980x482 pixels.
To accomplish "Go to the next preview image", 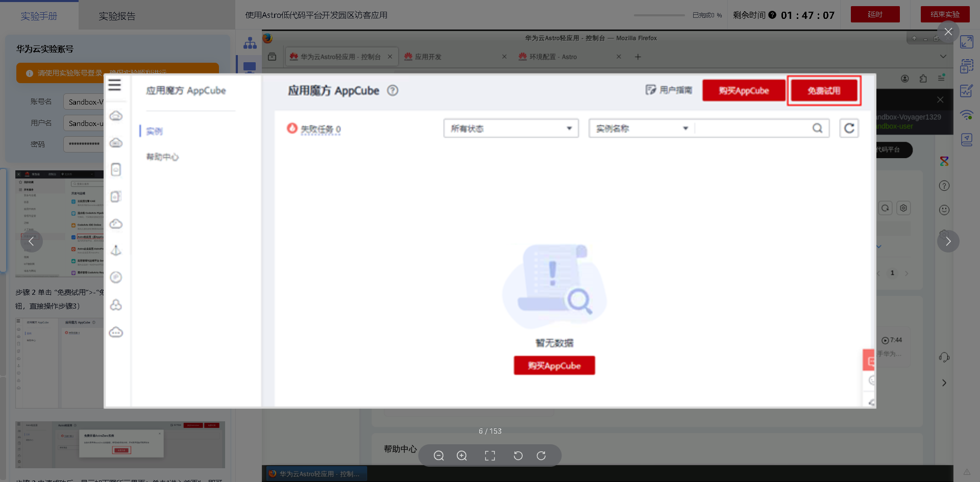I will click(948, 241).
